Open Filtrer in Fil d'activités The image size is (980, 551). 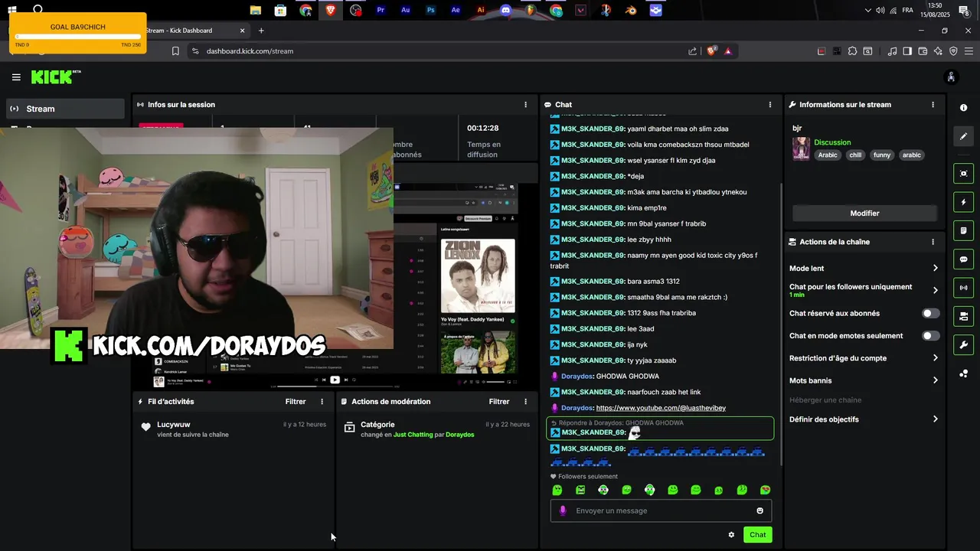coord(296,402)
